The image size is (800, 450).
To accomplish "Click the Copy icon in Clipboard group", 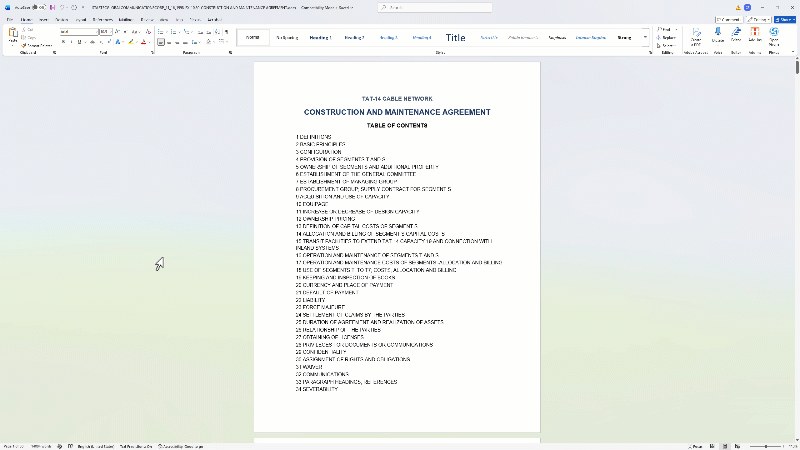I will (24, 38).
